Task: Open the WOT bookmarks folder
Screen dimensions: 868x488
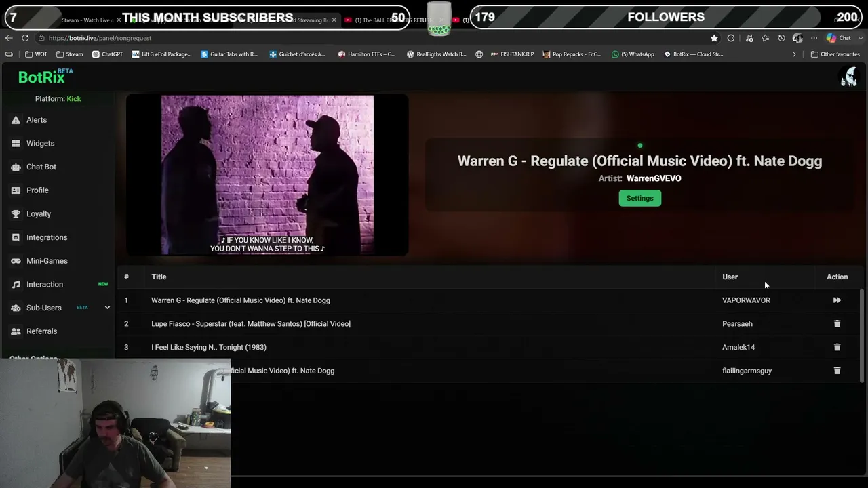Action: coord(36,54)
